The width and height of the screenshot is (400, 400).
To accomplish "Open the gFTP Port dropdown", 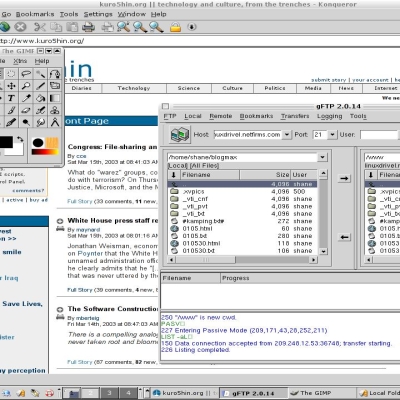I will (332, 135).
